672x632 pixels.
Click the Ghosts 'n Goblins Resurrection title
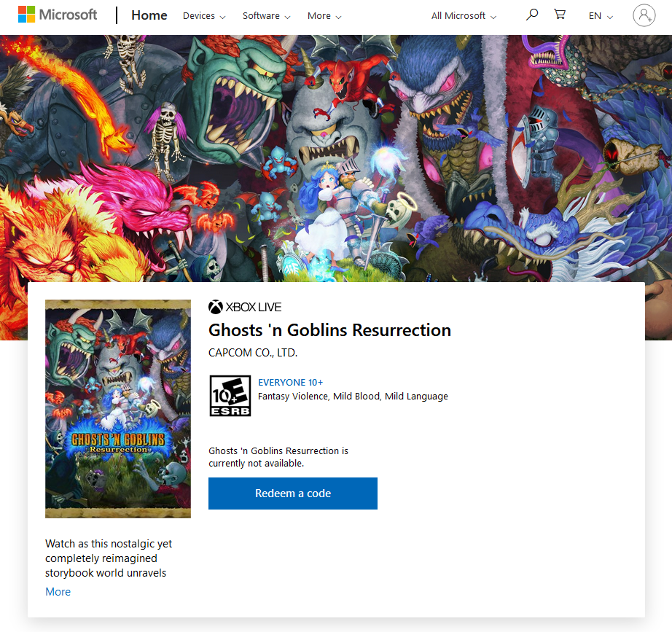tap(329, 330)
